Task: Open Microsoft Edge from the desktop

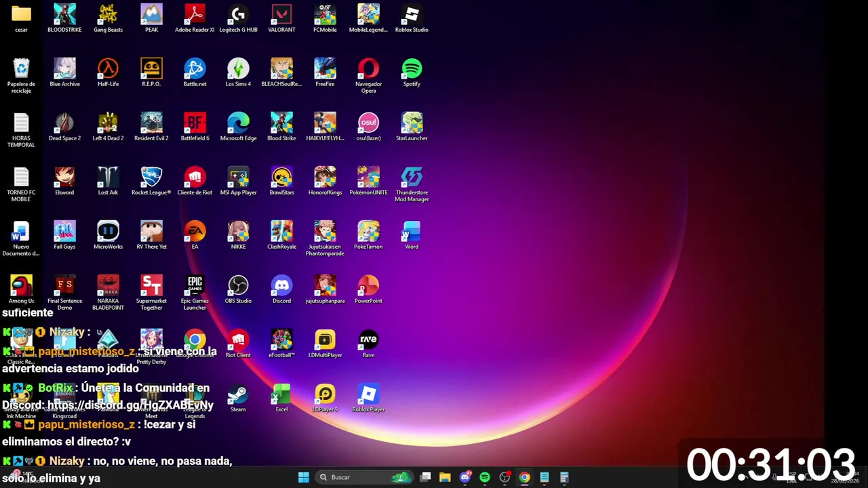Action: pos(238,127)
